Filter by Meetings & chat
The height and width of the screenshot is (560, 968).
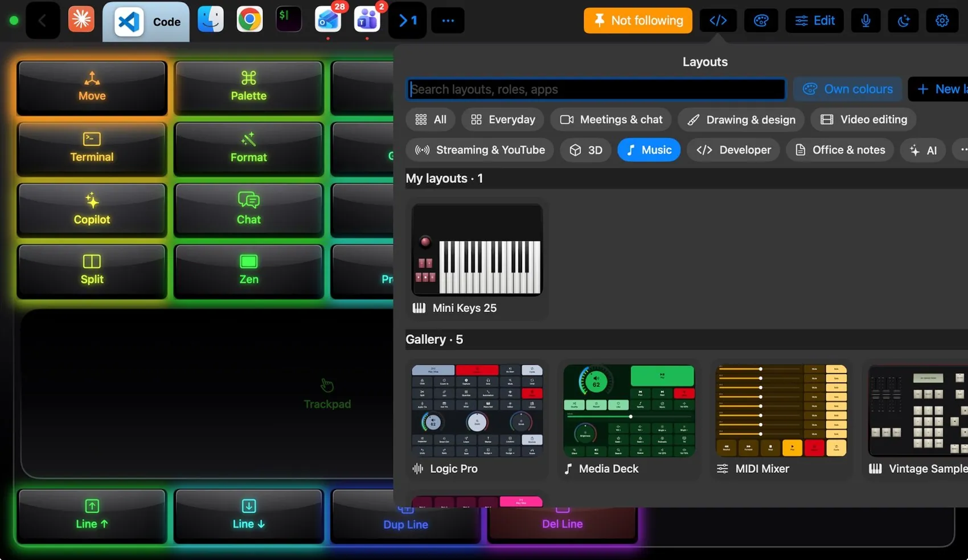point(611,120)
